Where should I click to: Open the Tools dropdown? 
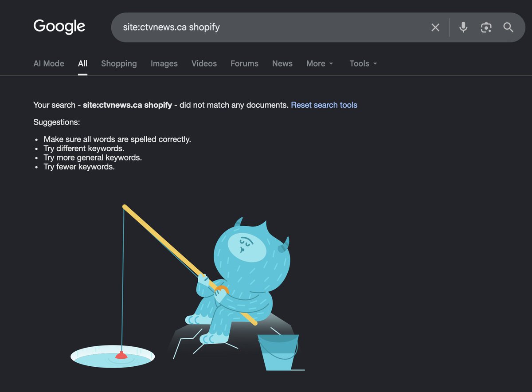pyautogui.click(x=363, y=63)
